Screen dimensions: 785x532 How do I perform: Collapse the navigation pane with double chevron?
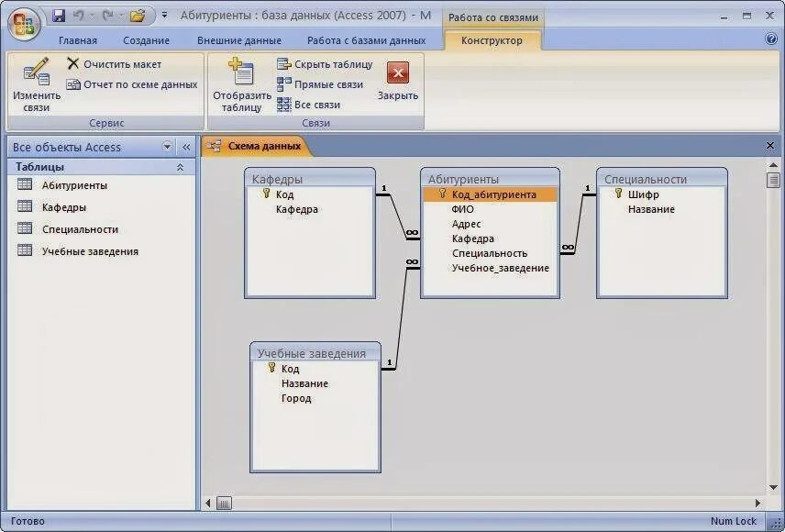tap(186, 147)
